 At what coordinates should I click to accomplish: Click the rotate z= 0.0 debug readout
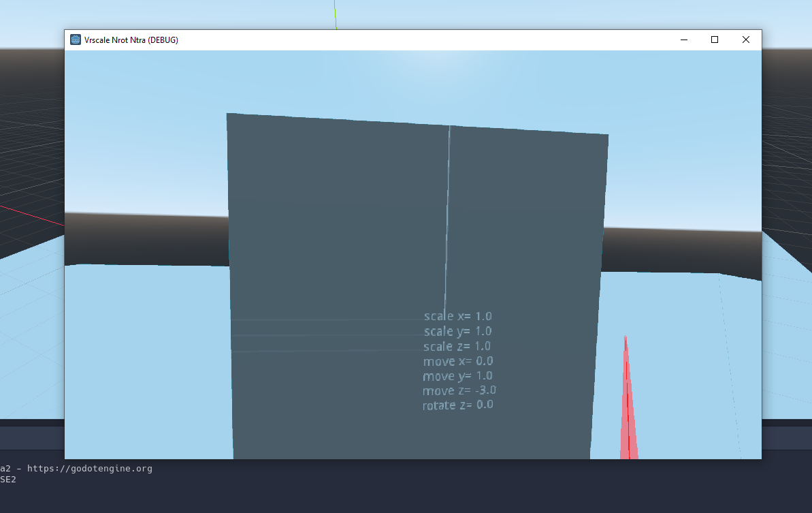click(457, 405)
